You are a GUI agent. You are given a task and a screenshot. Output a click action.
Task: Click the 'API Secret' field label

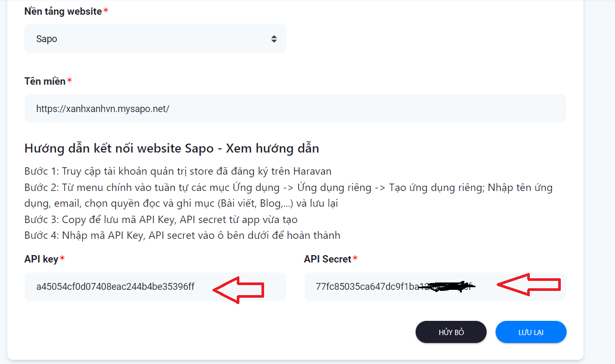(328, 259)
